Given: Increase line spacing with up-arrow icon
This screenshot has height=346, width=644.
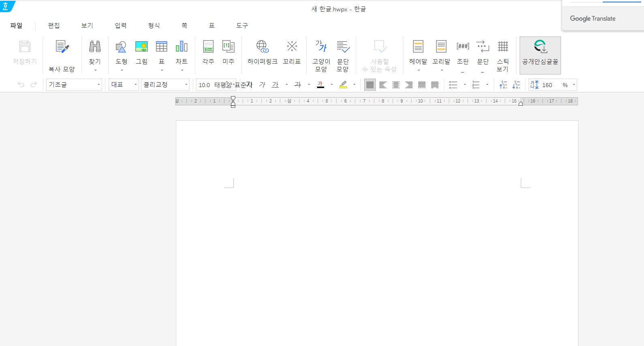Looking at the screenshot, I should [503, 85].
